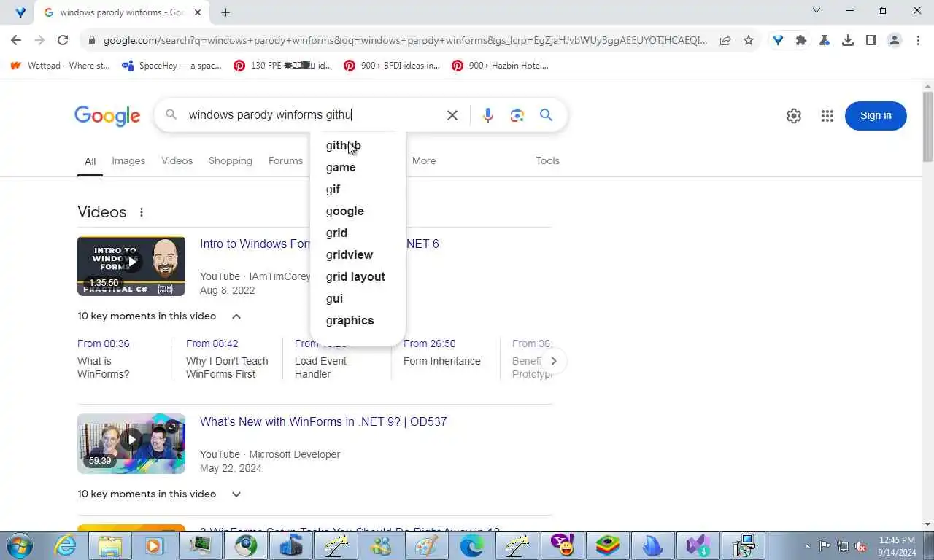Choose 'gif' autocomplete suggestion
This screenshot has width=934, height=560.
tap(358, 189)
